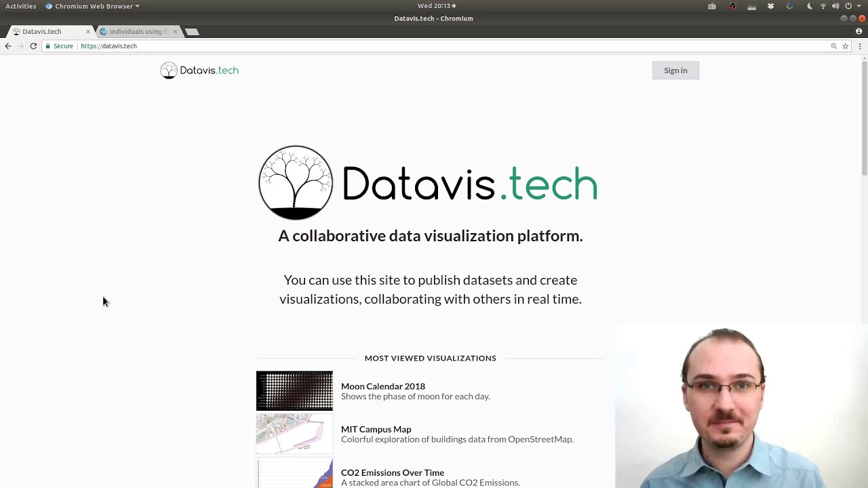Click the green Secure padlock indicator
Image resolution: width=868 pixels, height=488 pixels.
pos(59,46)
